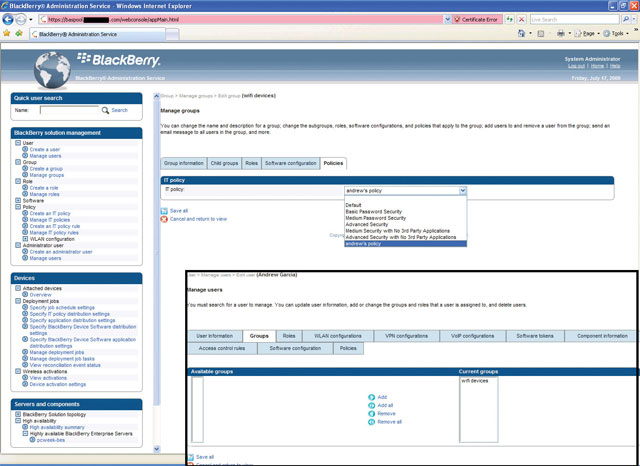Click the Feeds icon in command bar
The height and width of the screenshot is (466, 640).
click(541, 33)
